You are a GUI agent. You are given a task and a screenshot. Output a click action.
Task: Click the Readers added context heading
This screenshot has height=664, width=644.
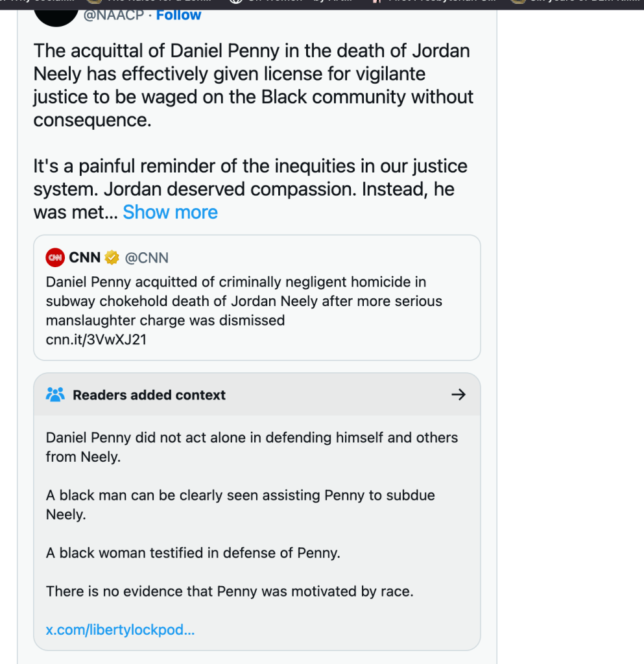point(149,395)
